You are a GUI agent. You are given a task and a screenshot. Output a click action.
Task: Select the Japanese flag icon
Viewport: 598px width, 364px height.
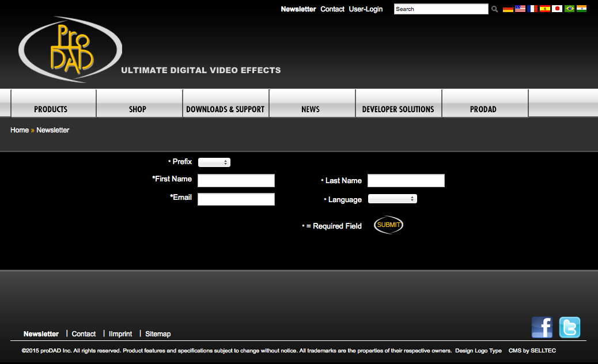pos(557,9)
